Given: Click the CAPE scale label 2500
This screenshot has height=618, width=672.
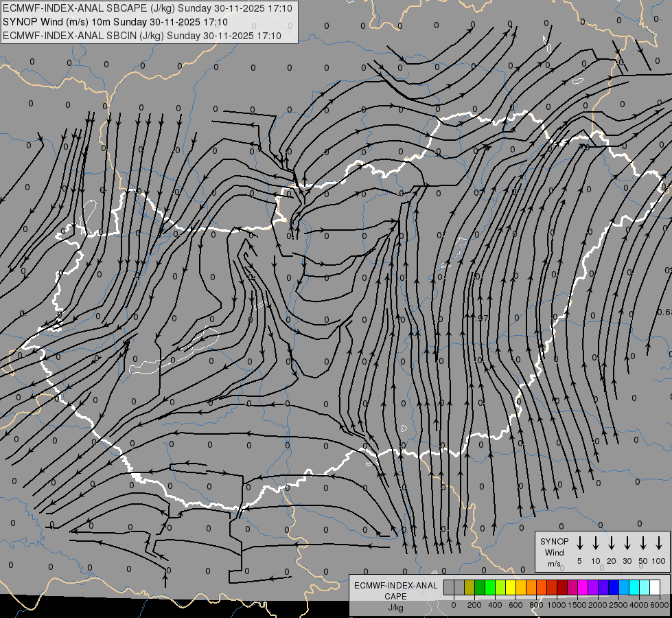Looking at the screenshot, I should click(618, 605).
